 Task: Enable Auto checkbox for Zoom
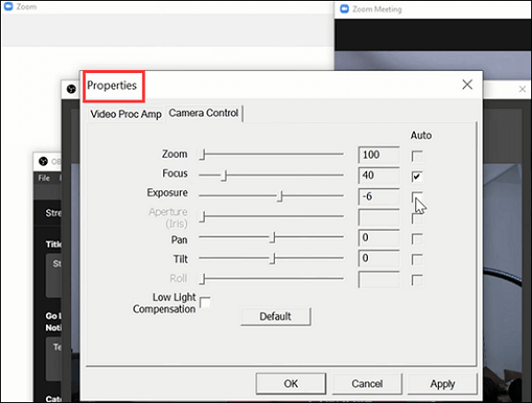tap(418, 155)
